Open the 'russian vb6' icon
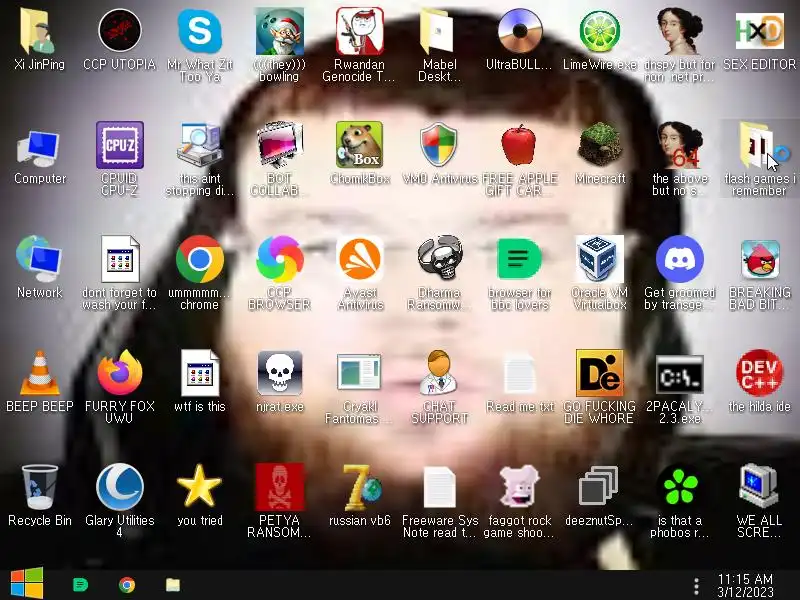Viewport: 800px width, 600px height. (361, 487)
